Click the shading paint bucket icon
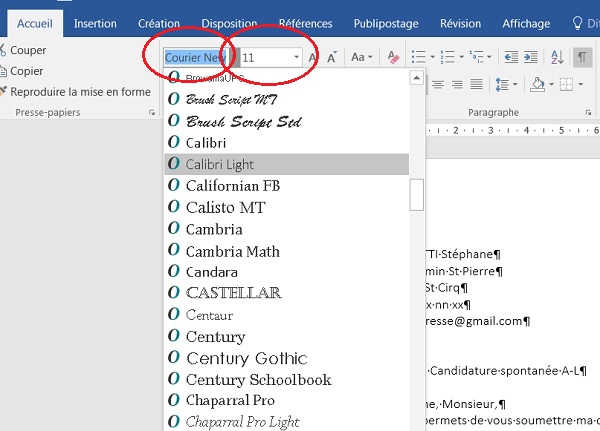Image resolution: width=600 pixels, height=431 pixels. [538, 84]
